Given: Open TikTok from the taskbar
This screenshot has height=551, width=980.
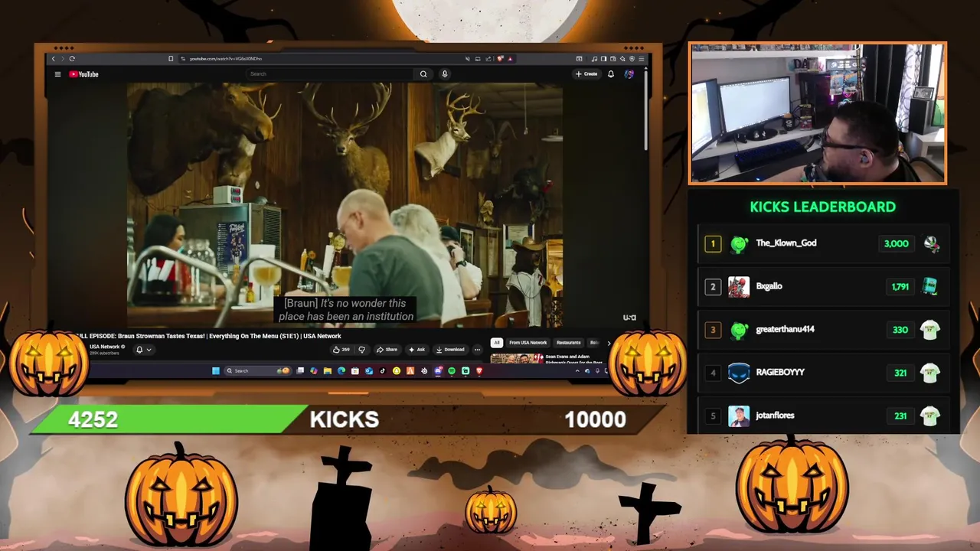Looking at the screenshot, I should click(383, 371).
